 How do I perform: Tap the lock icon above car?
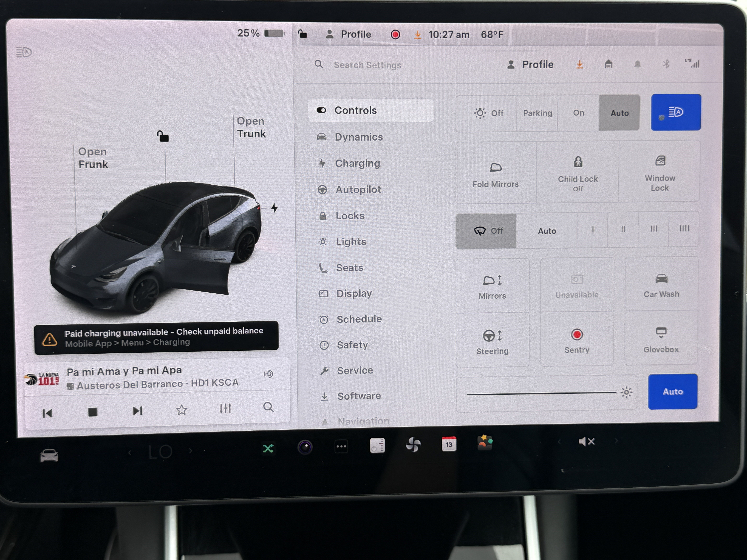pyautogui.click(x=163, y=136)
